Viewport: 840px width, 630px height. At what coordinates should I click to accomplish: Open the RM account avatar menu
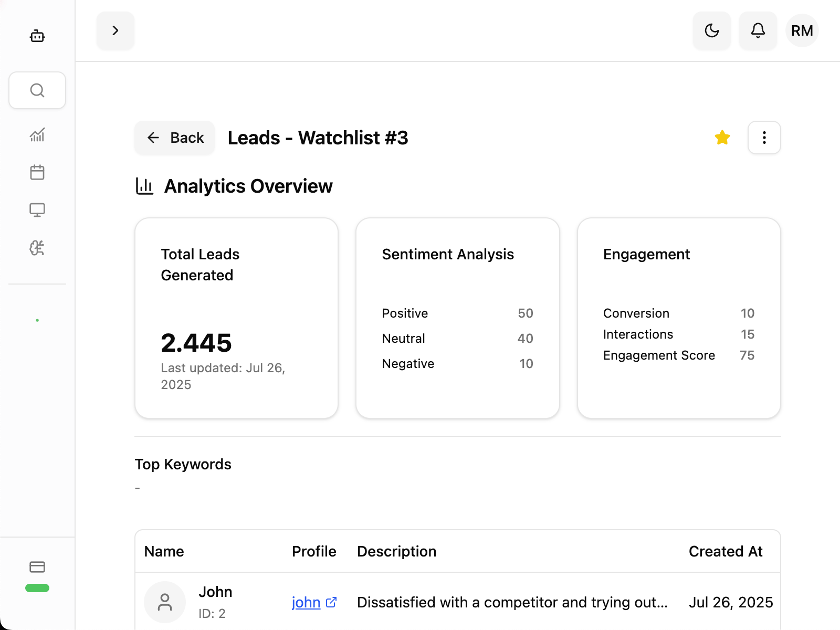coord(802,30)
